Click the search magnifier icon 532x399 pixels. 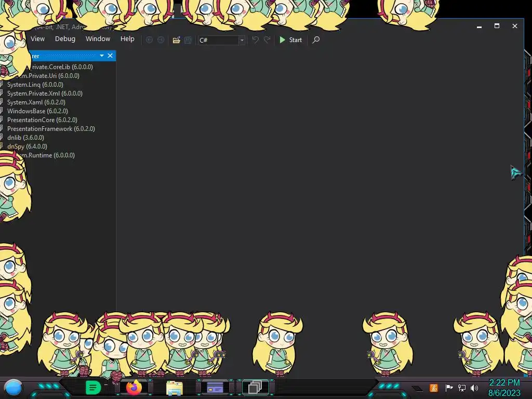tap(316, 40)
